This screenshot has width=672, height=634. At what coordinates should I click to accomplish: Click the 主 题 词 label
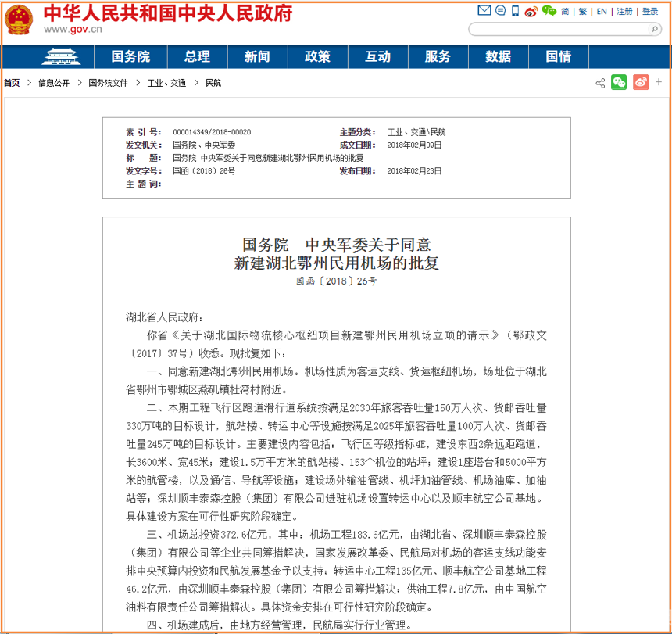(x=144, y=184)
